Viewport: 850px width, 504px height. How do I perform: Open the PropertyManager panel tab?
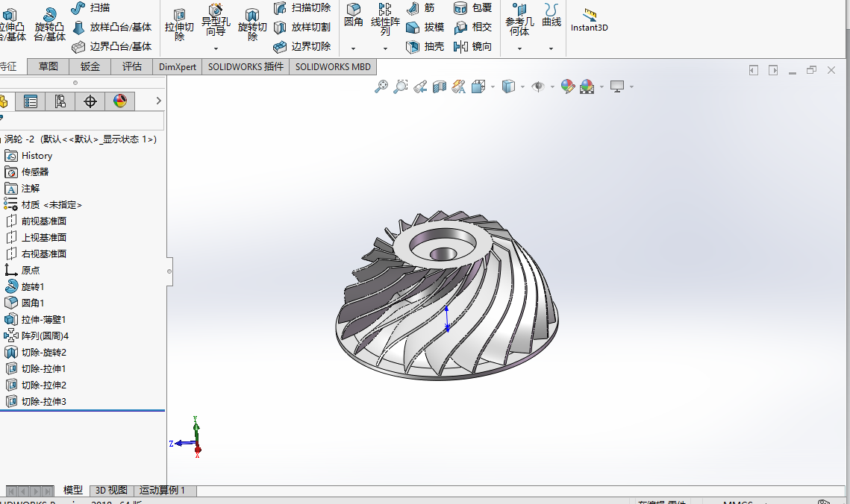31,101
